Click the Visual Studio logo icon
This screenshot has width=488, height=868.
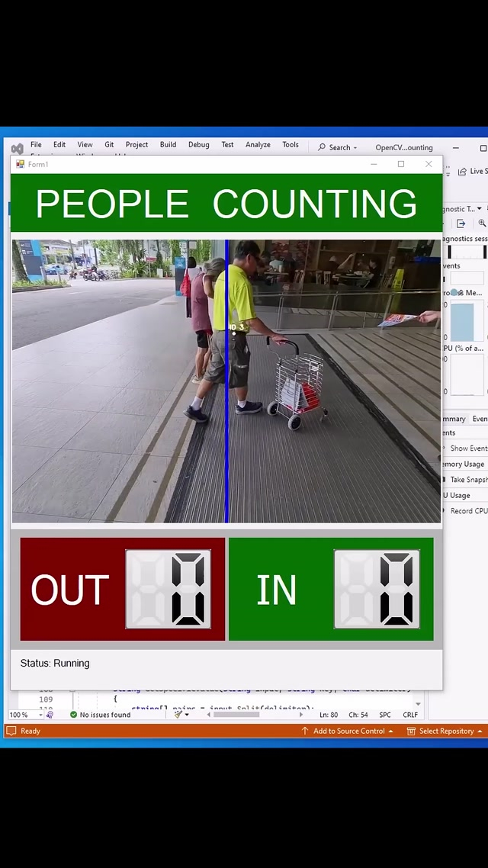[17, 148]
